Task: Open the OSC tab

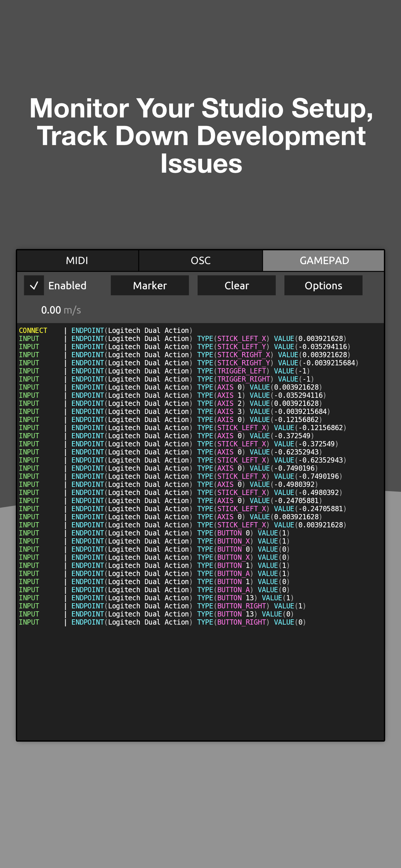Action: pos(200,261)
